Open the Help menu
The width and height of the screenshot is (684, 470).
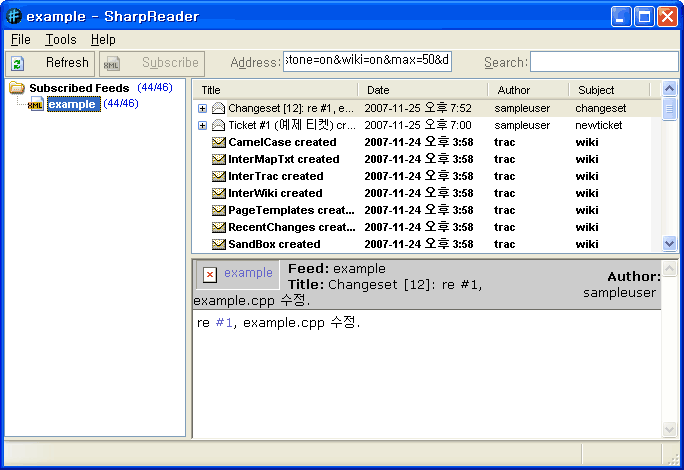tap(103, 40)
